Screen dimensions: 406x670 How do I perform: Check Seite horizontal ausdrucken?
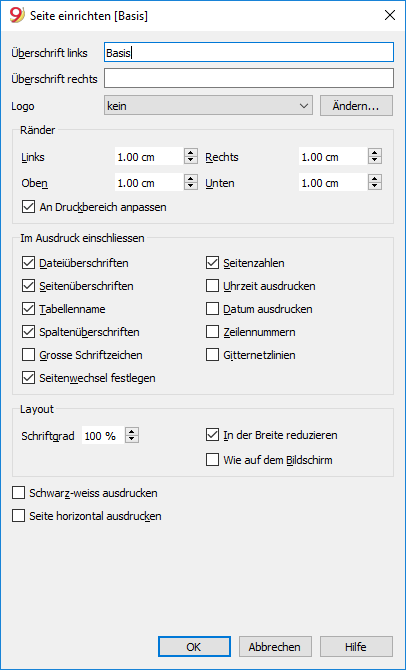[x=18, y=516]
